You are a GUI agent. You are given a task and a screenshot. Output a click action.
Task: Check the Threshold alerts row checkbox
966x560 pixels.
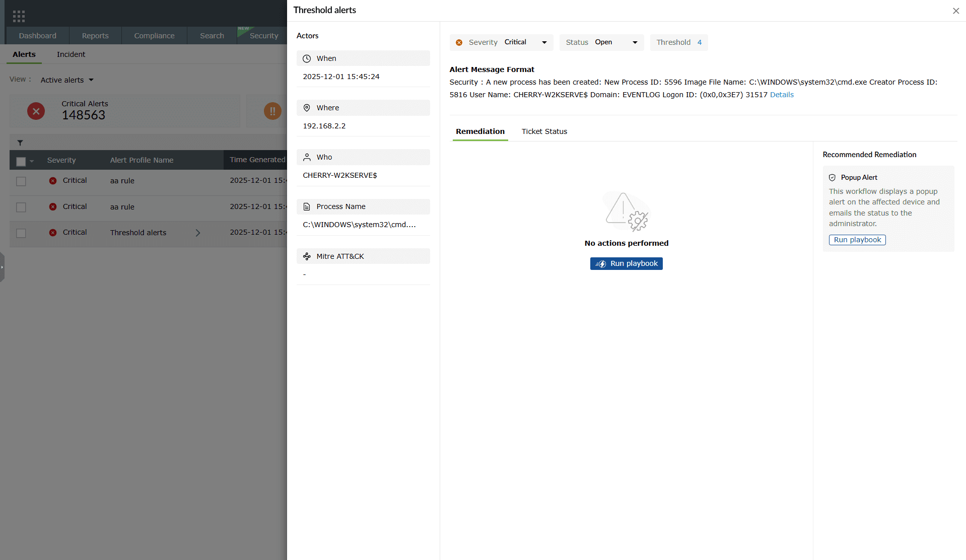(21, 233)
